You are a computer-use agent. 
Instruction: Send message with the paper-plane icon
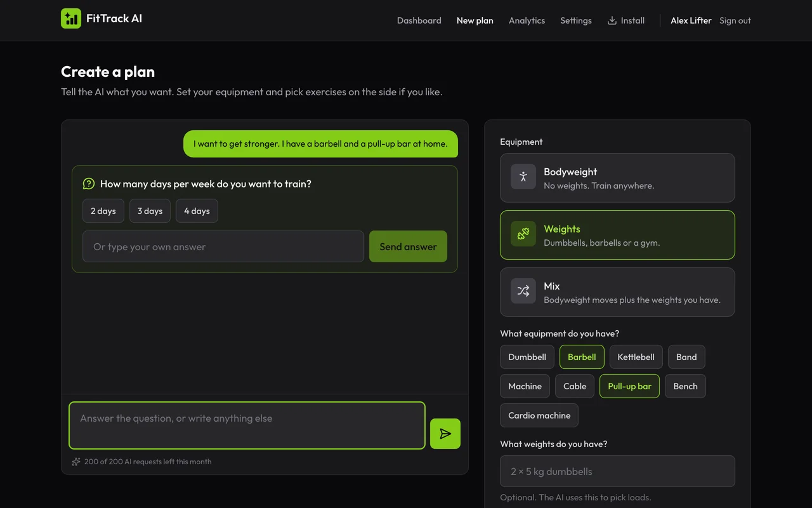tap(445, 434)
